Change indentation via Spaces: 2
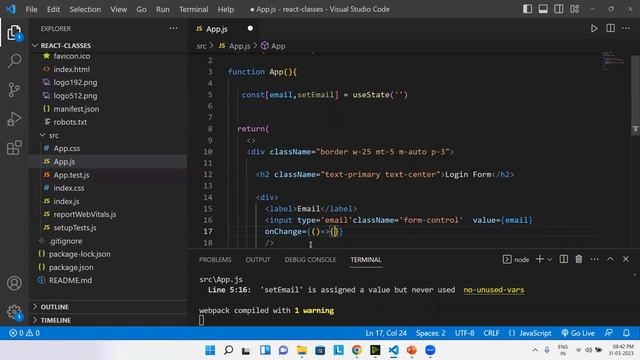Viewport: 640px width, 360px height. point(431,333)
